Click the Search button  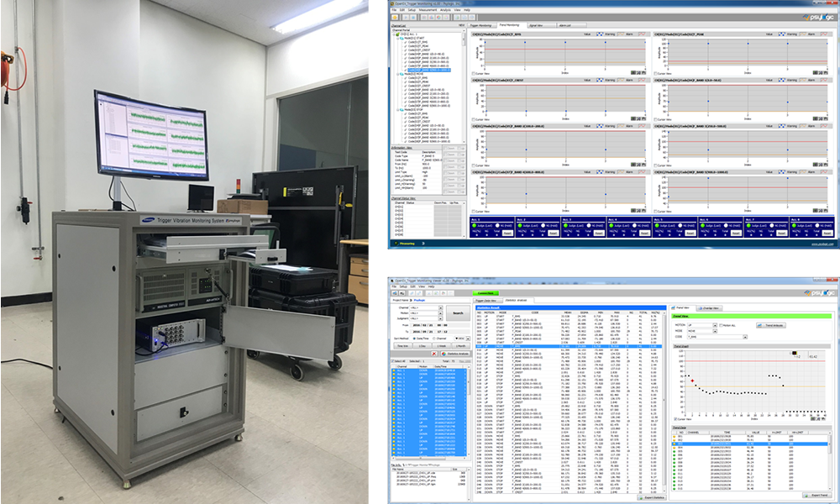pos(457,312)
